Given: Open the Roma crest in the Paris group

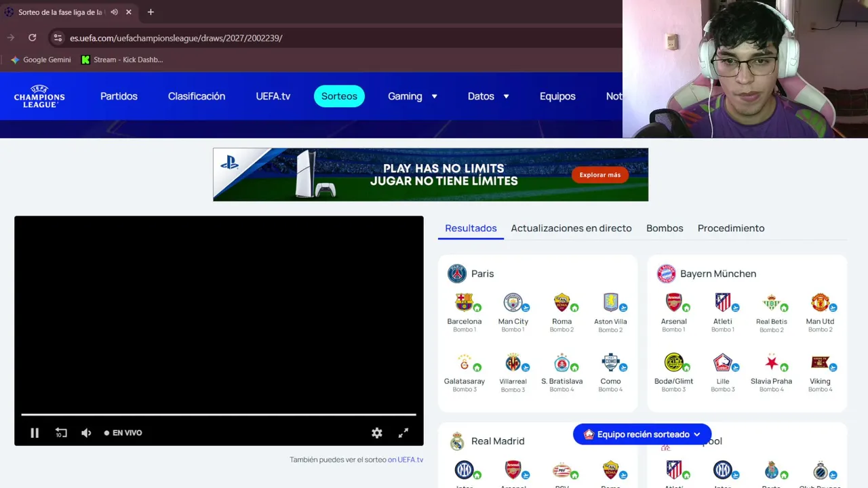Looking at the screenshot, I should [561, 302].
